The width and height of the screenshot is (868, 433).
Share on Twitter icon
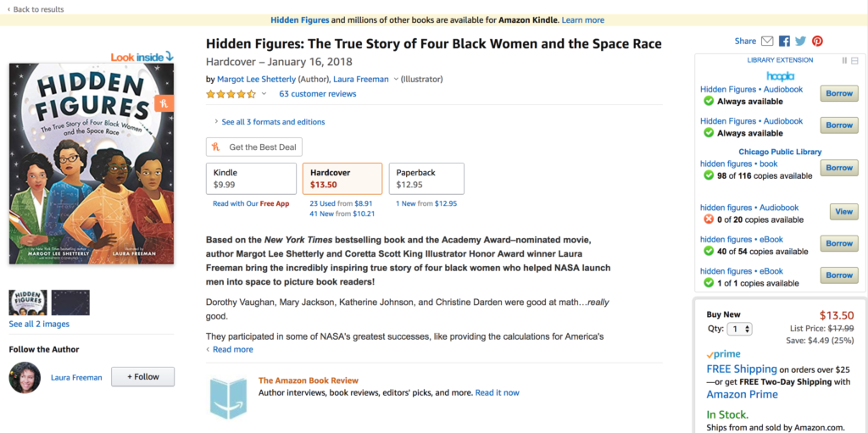tap(800, 41)
